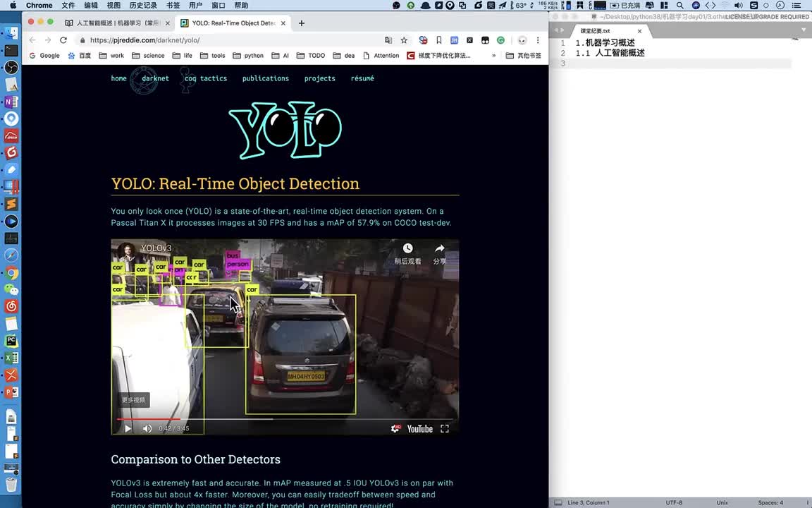Play the YOLOv3 video
The image size is (812, 508).
pyautogui.click(x=128, y=428)
